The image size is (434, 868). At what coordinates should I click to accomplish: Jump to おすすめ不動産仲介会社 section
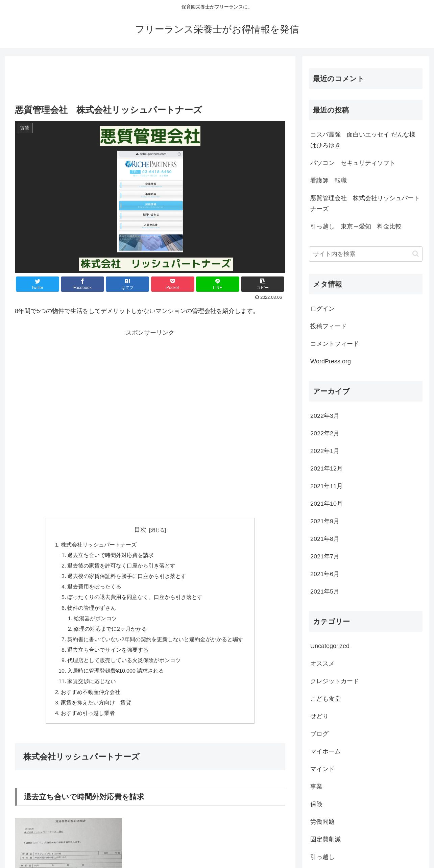[x=91, y=692]
